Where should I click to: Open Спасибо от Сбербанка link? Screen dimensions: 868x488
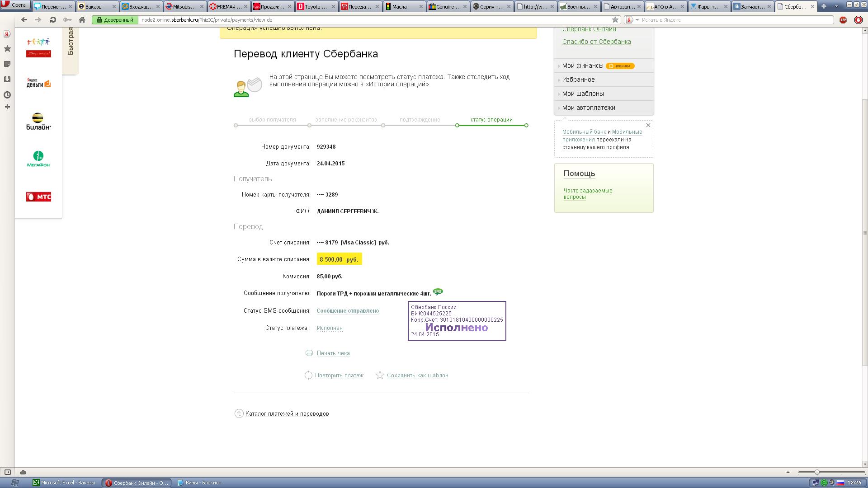pos(596,42)
